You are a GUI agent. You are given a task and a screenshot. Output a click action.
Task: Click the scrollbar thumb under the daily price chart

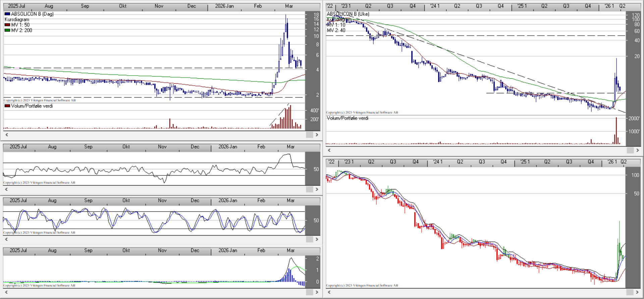point(309,135)
